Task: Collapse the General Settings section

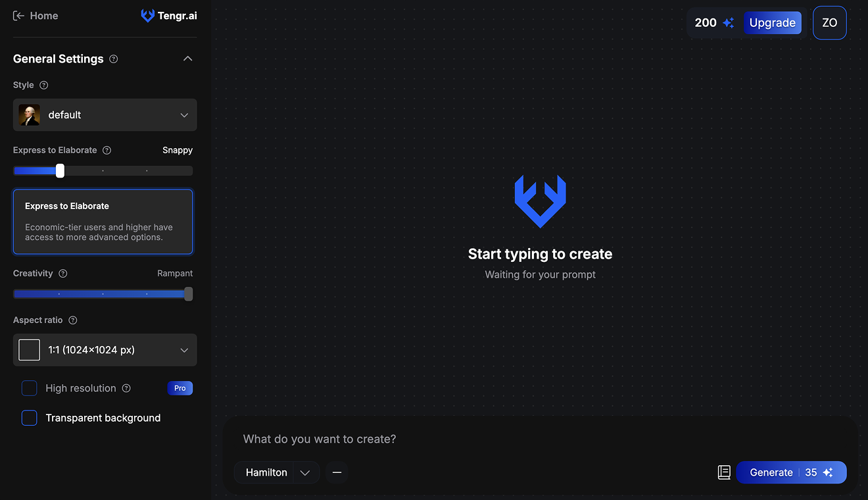Action: (x=187, y=59)
